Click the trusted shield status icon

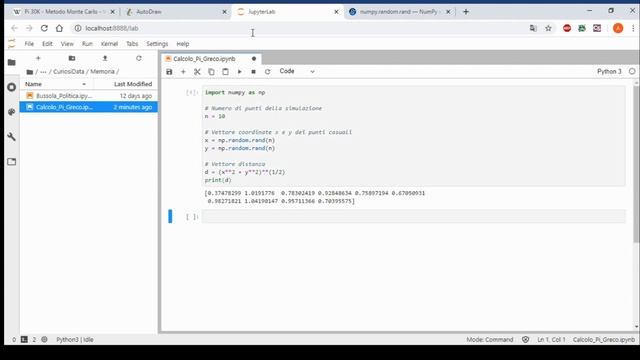coord(525,340)
